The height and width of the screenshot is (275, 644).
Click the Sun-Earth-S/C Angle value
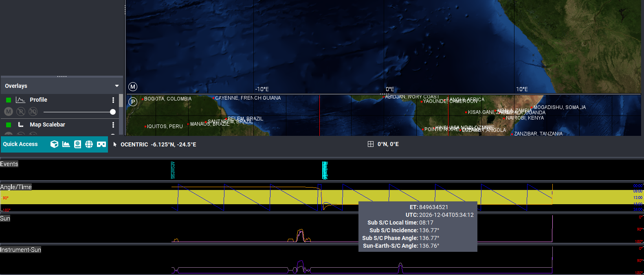pyautogui.click(x=429, y=246)
